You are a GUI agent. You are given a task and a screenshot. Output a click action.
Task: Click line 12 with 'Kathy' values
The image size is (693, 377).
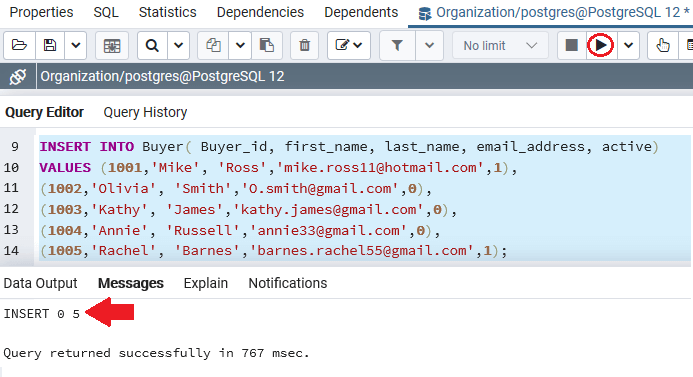coord(248,209)
